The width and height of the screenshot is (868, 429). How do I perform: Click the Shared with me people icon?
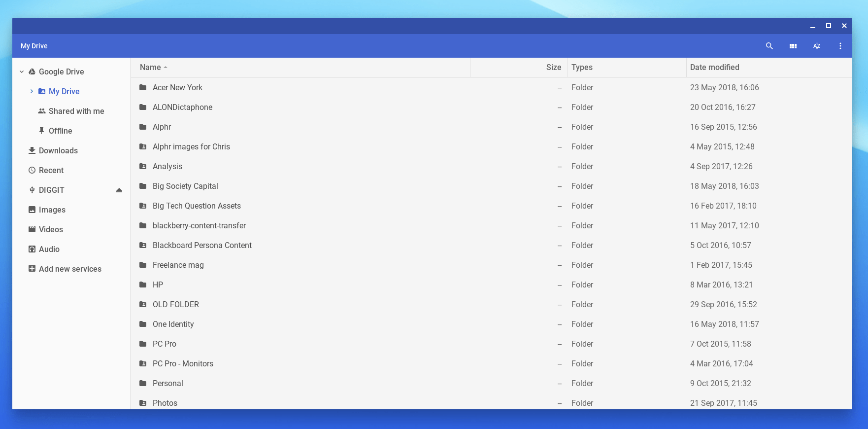point(42,111)
